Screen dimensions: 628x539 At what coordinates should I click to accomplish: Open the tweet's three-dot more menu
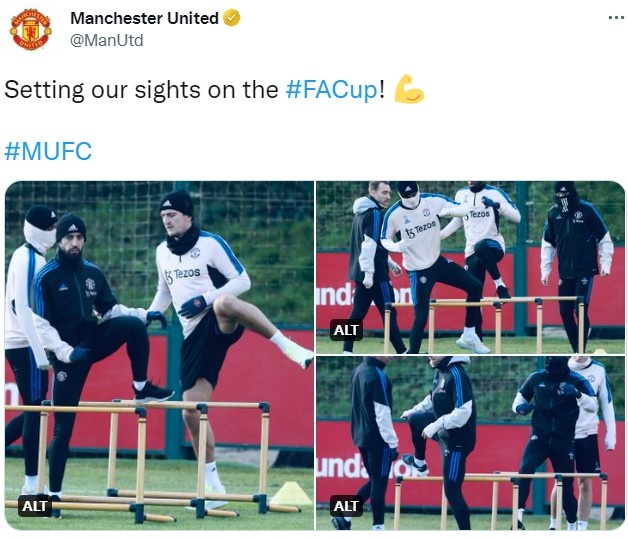tap(616, 18)
